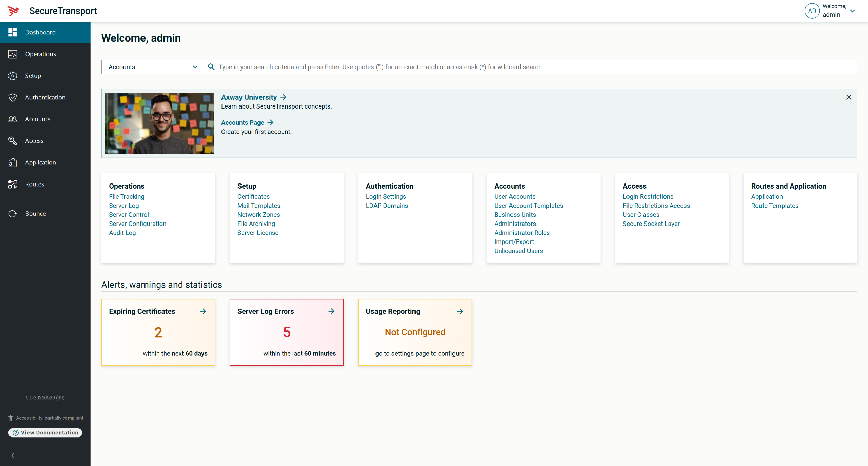The height and width of the screenshot is (466, 868).
Task: Open the Accounts search category dropdown
Action: click(x=152, y=67)
